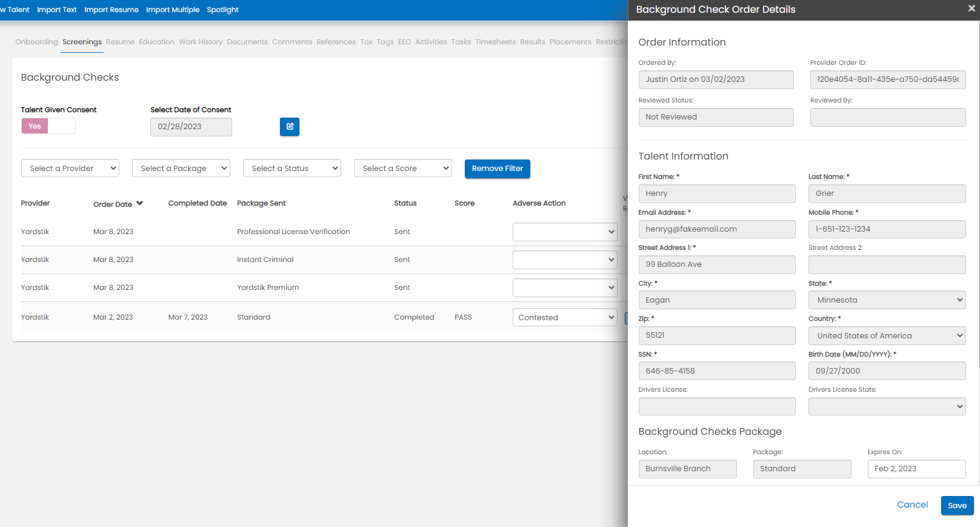Close the Background Check Order Details panel
The height and width of the screenshot is (527, 980).
[972, 8]
